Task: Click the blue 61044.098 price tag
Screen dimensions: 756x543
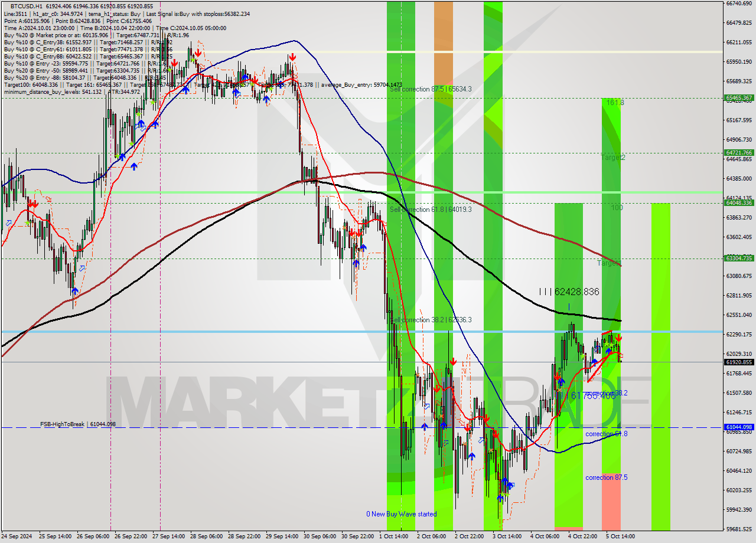Action: pos(738,427)
